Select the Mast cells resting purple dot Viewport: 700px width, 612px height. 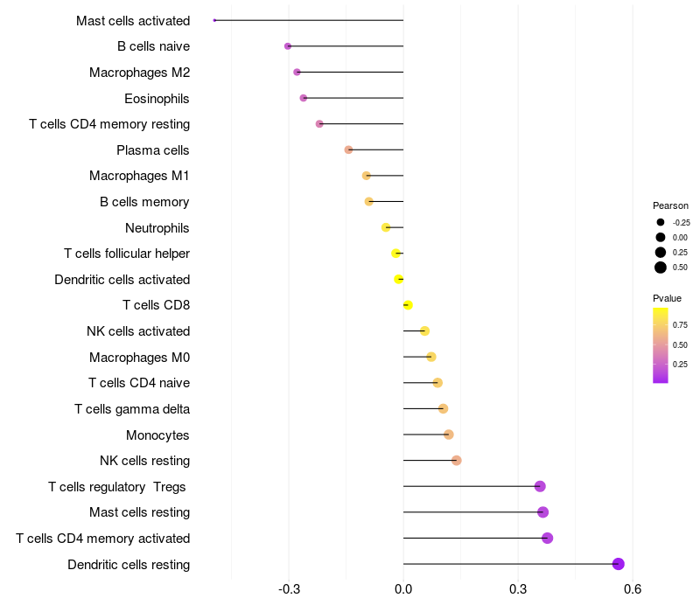pyautogui.click(x=542, y=512)
